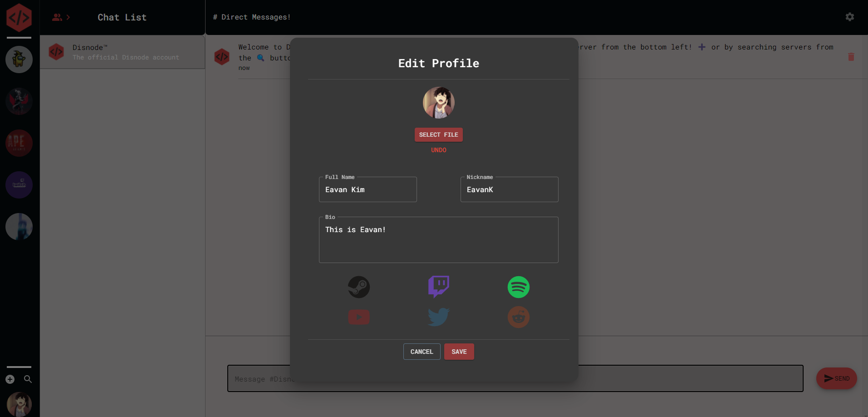Expand the chevron next to friends icon
Screen dimensions: 868x417
click(68, 17)
